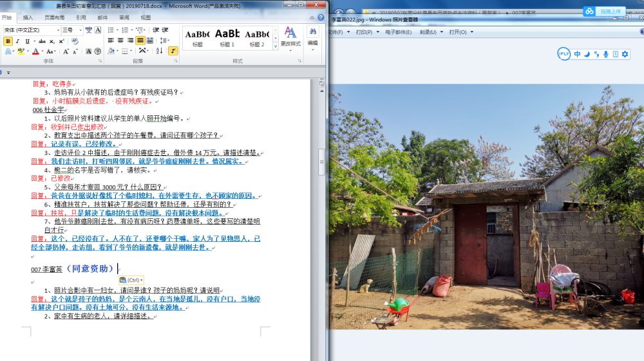Click the align right icon
644x361 pixels.
pos(130,40)
